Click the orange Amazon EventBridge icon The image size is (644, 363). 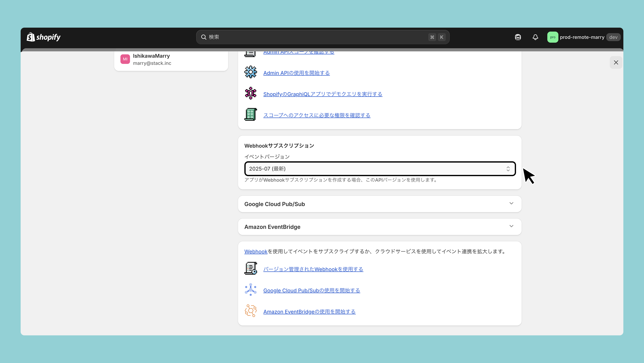[251, 311]
